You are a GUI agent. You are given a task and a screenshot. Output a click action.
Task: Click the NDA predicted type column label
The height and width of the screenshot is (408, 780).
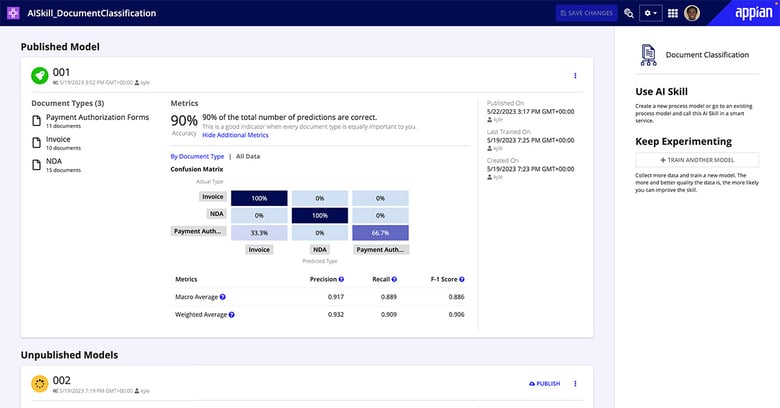pyautogui.click(x=320, y=249)
